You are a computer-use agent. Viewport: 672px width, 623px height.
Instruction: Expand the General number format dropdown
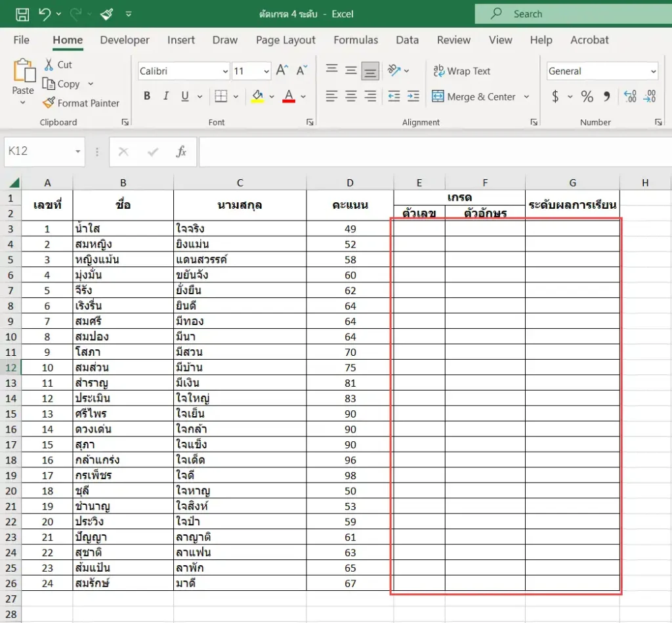pyautogui.click(x=602, y=71)
